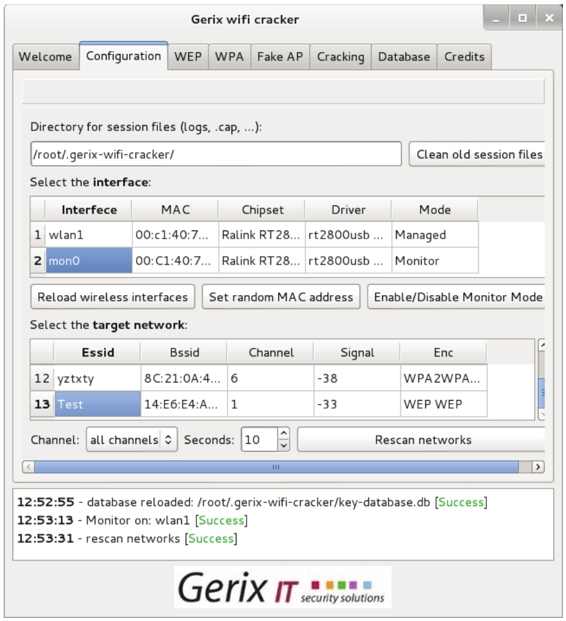Decrease the Seconds value with down arrow
566x621 pixels.
pyautogui.click(x=283, y=446)
